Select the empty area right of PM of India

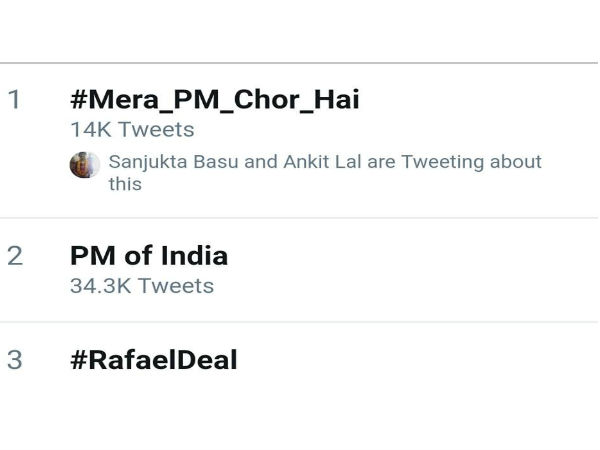coord(420,256)
